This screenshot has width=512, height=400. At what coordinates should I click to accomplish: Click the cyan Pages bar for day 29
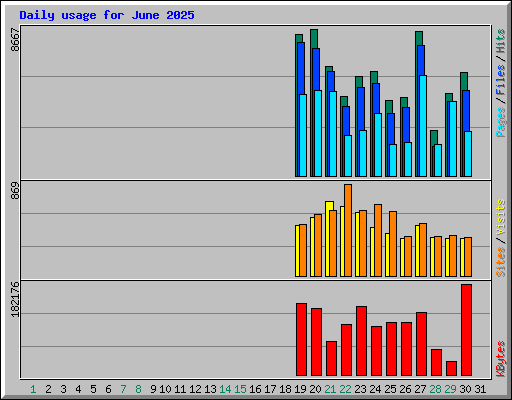click(453, 139)
